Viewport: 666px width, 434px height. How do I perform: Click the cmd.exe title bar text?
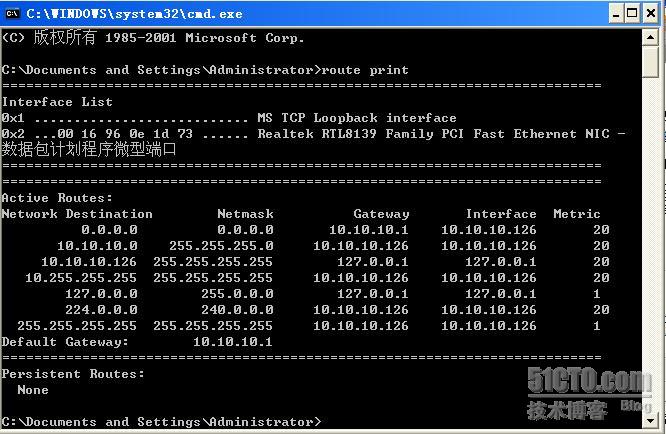pyautogui.click(x=134, y=14)
